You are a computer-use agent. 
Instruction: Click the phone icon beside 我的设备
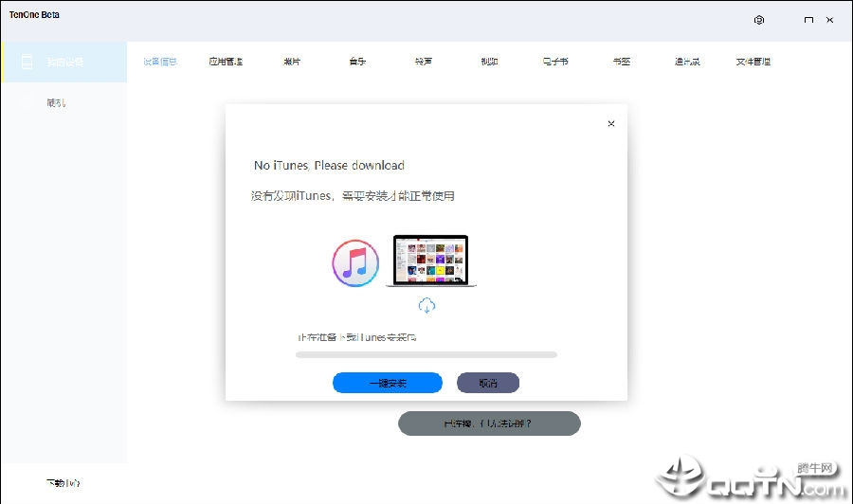(27, 62)
